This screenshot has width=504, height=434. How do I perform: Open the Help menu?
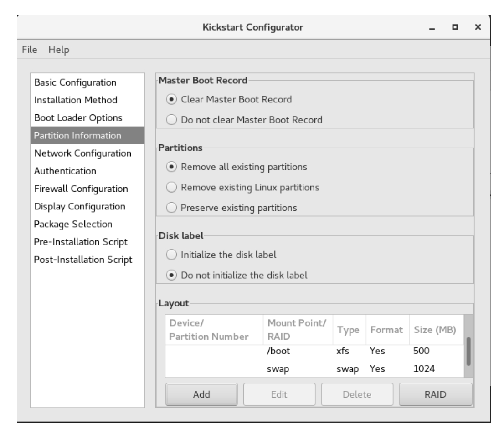57,49
